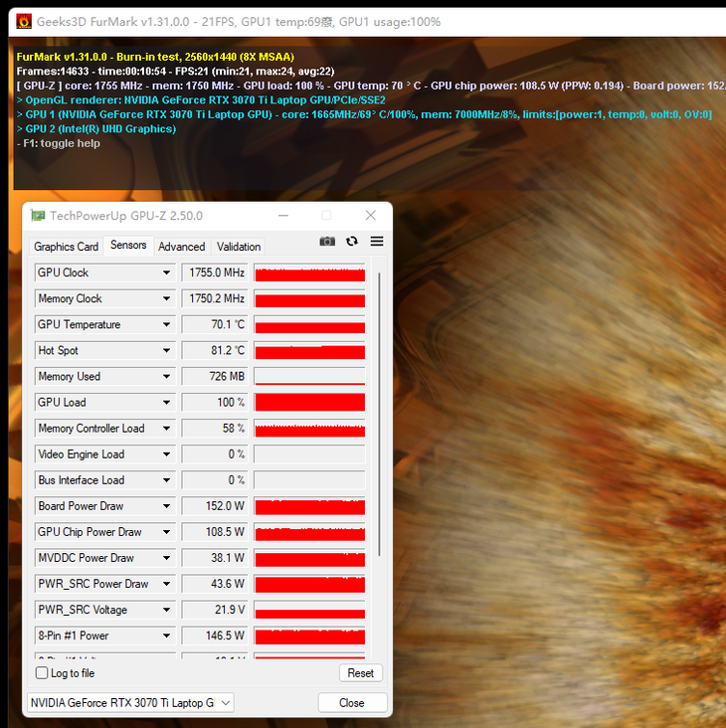Screen dimensions: 726x728
Task: Click the 43.6 W PWR_SRC power value
Action: (215, 584)
